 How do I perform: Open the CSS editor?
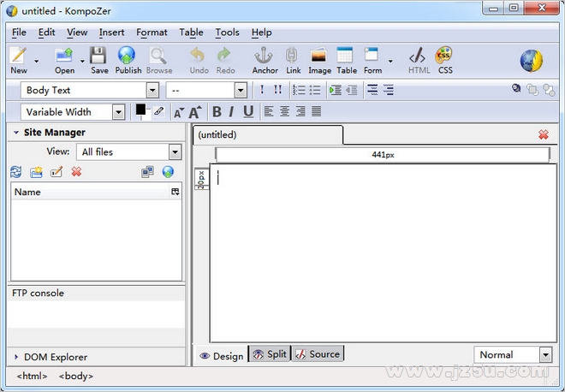point(444,60)
